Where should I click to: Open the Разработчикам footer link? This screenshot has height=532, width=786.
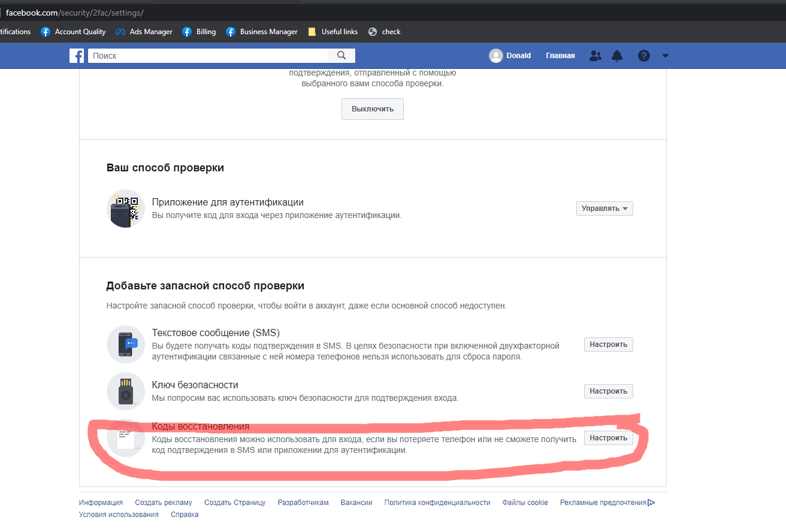(x=303, y=503)
